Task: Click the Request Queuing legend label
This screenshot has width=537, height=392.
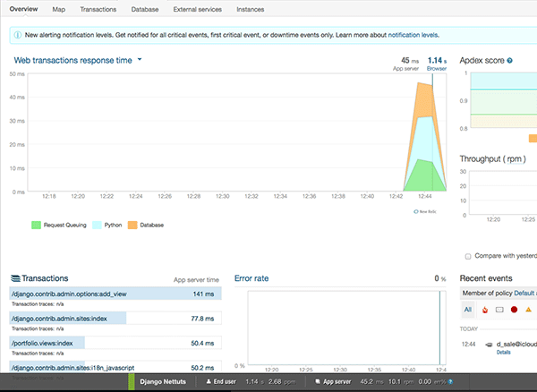Action: click(x=65, y=225)
